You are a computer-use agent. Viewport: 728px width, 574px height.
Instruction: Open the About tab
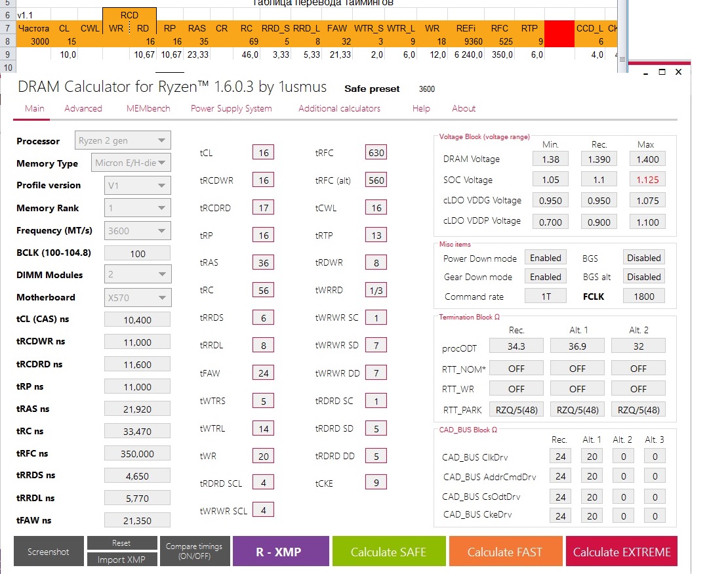pyautogui.click(x=463, y=108)
